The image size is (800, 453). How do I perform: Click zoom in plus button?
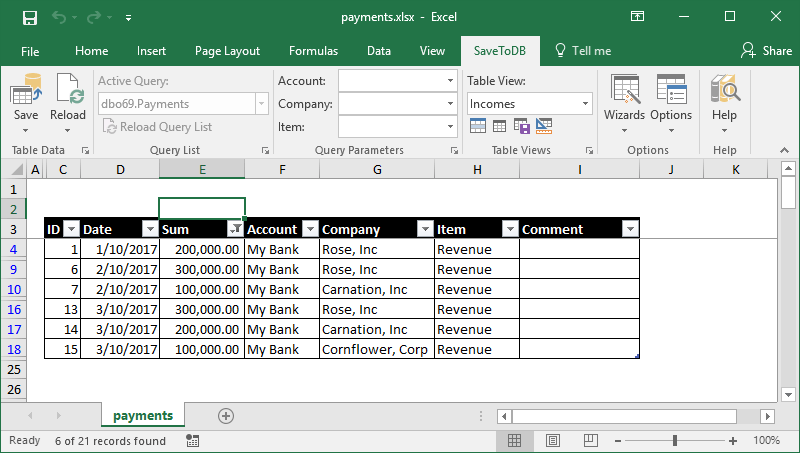point(733,441)
